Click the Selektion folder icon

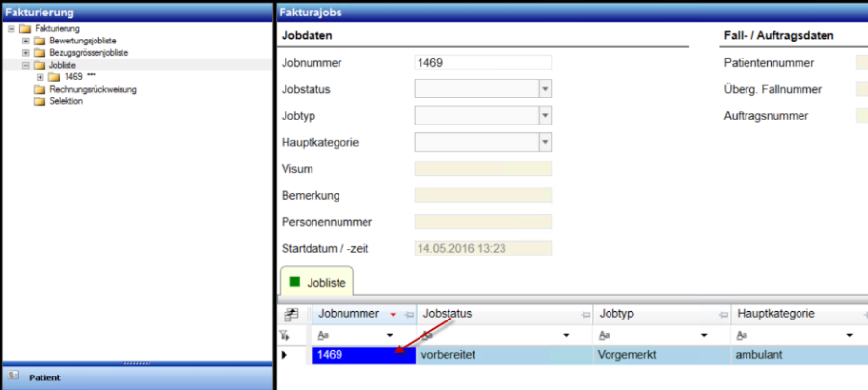click(39, 101)
